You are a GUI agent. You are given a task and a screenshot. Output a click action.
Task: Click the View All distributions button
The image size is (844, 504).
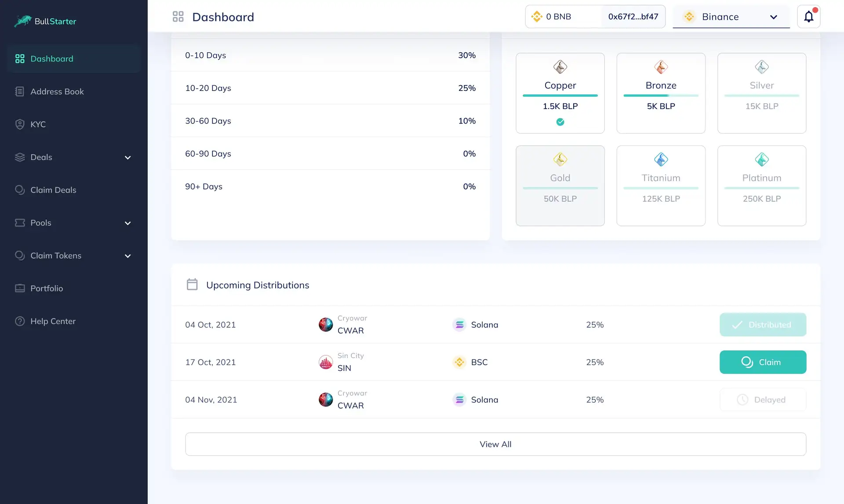click(495, 444)
